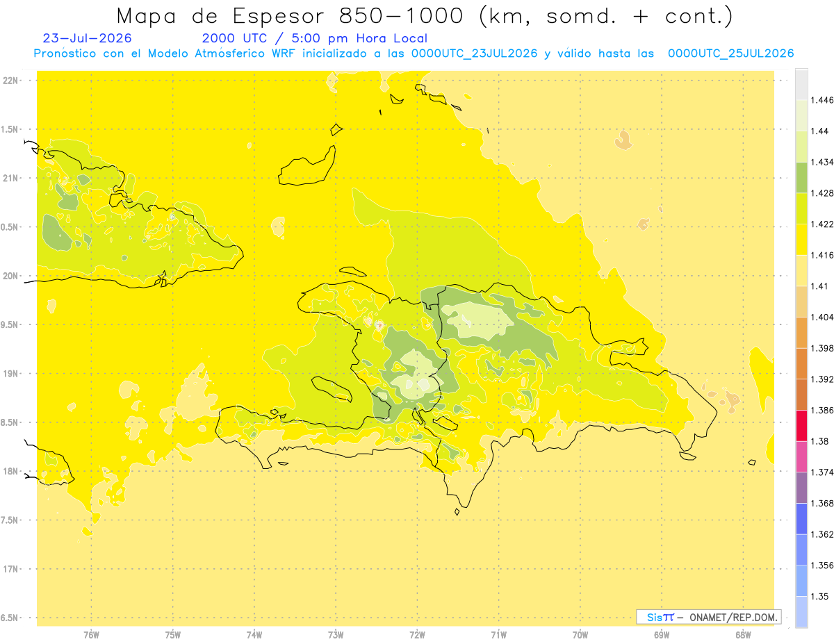Click the latitude axis label '8.5N'
Viewport: 834px width, 644px height.
pos(10,423)
